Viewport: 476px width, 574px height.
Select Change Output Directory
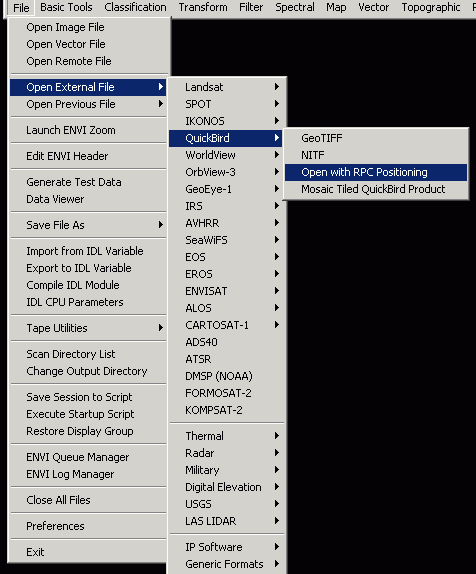point(88,371)
